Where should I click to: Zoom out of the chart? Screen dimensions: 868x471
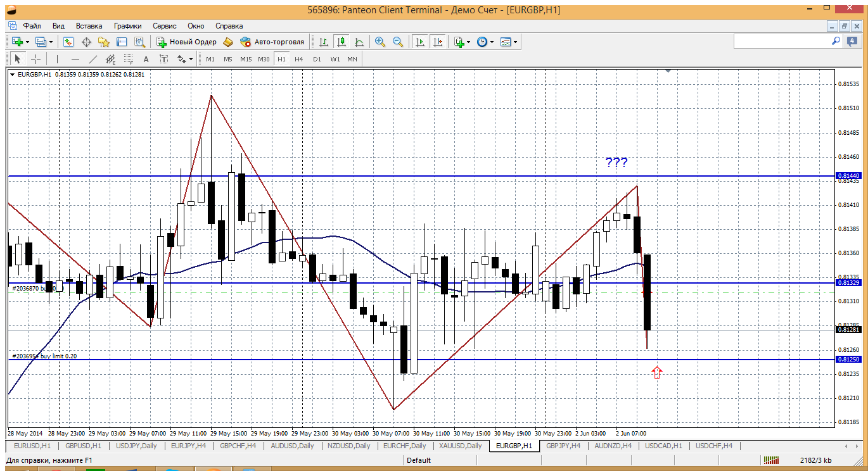(x=398, y=42)
